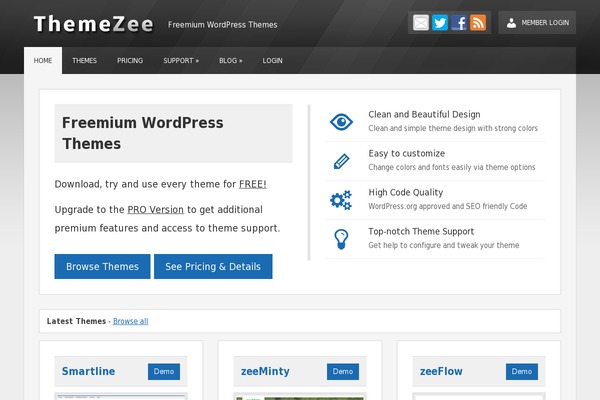Click the High Code Quality heading
Screen dimensions: 600x400
pos(406,193)
